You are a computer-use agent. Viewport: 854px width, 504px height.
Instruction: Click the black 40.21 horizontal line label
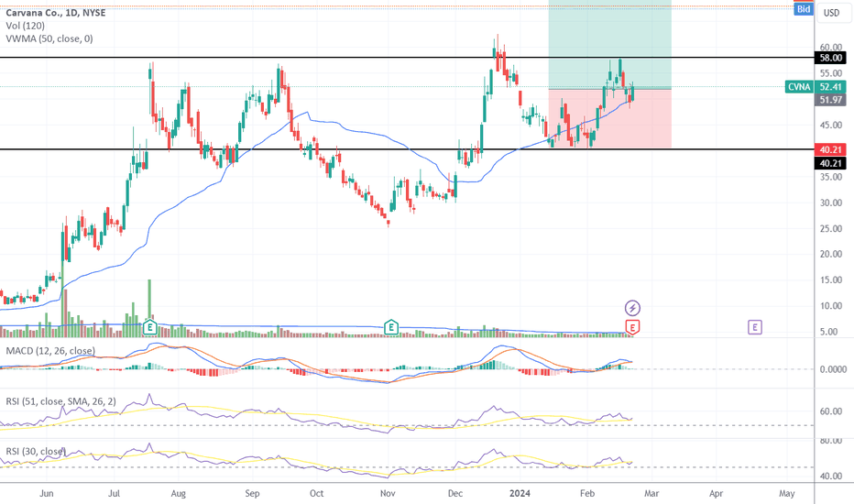(x=830, y=163)
